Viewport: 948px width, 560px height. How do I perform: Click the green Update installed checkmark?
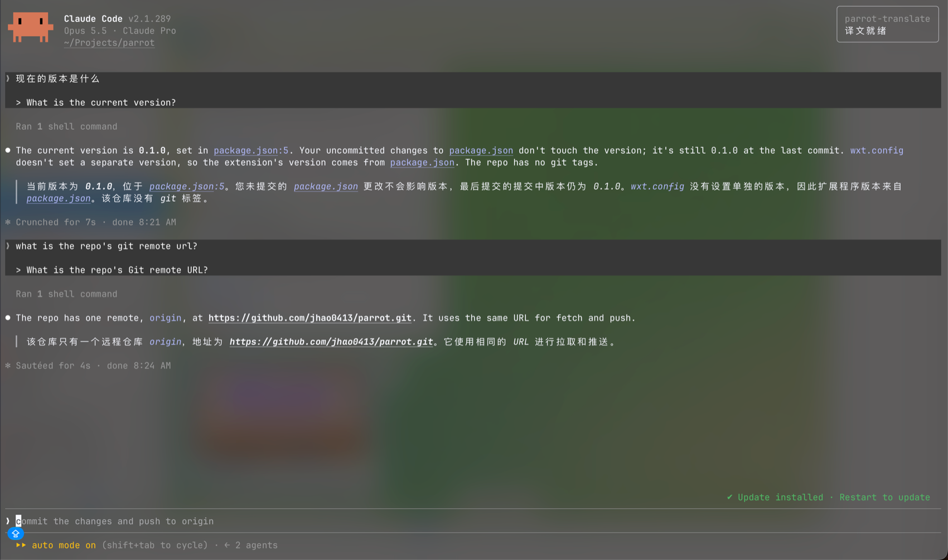[x=729, y=497]
